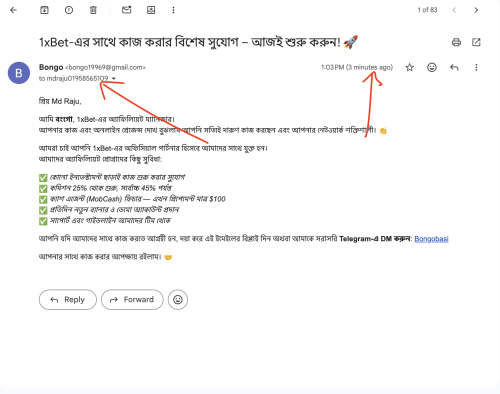This screenshot has height=394, width=500.
Task: Click the sender address bongo19969@gmail.com
Action: (106, 67)
